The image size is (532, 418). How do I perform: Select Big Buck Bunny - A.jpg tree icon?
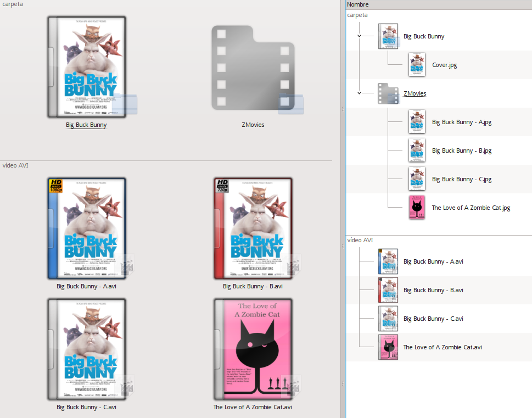click(x=417, y=121)
